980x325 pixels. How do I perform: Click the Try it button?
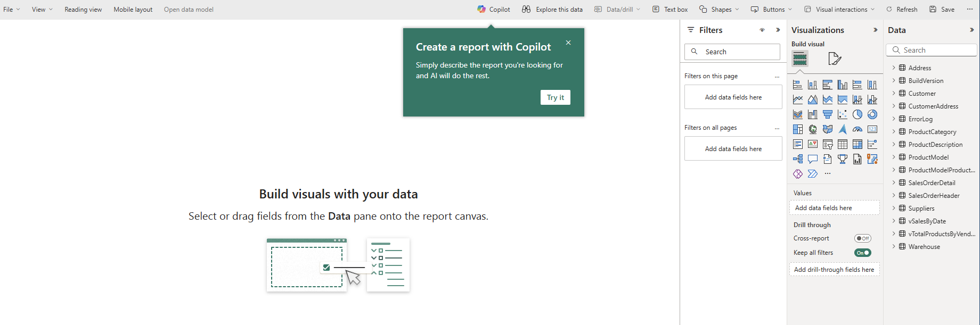555,97
